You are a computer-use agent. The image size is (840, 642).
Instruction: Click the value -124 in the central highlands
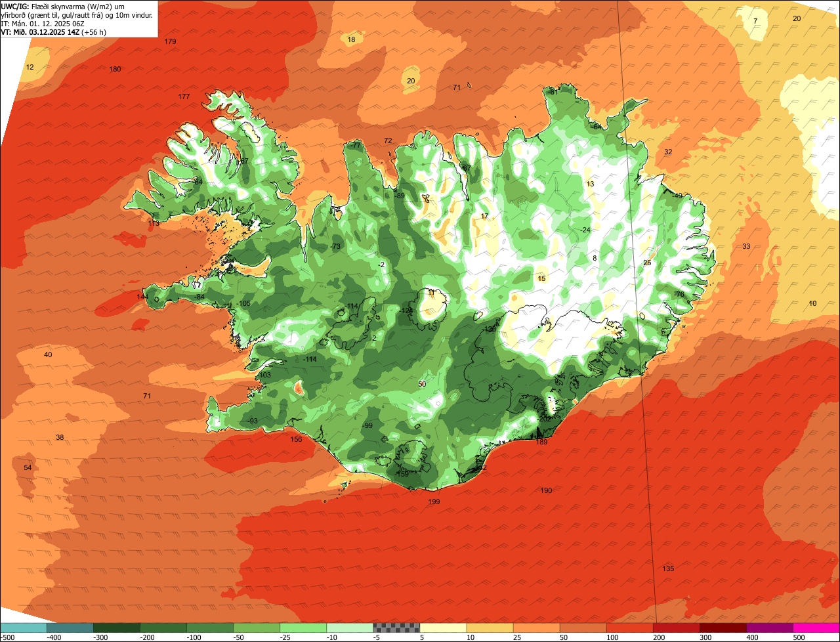406,310
